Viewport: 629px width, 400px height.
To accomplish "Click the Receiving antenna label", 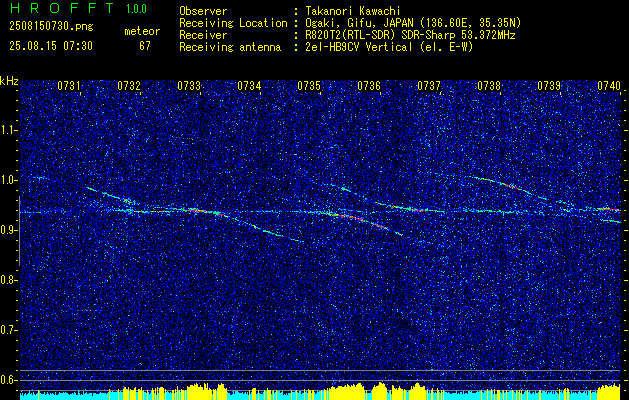I will click(230, 47).
